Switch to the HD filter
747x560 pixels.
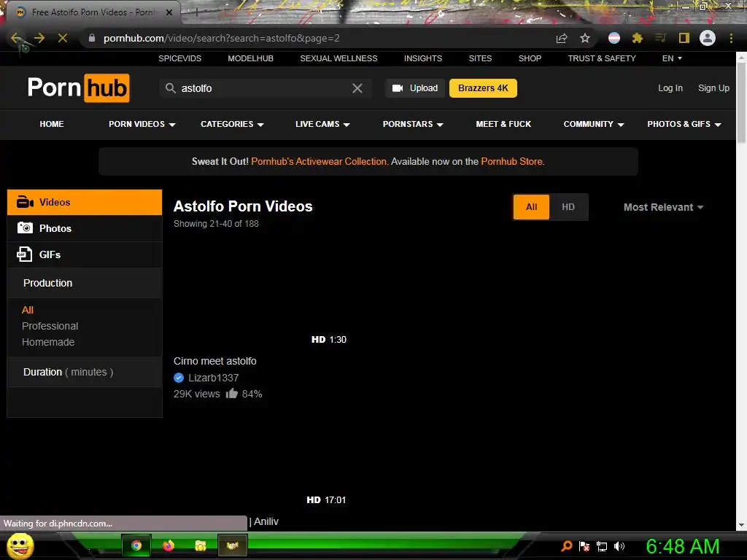tap(568, 207)
